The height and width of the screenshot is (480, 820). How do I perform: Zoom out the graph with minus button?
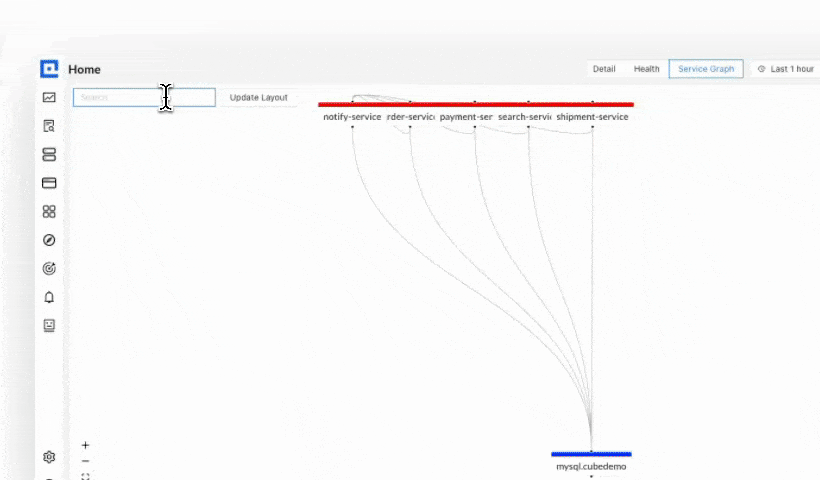coord(85,461)
